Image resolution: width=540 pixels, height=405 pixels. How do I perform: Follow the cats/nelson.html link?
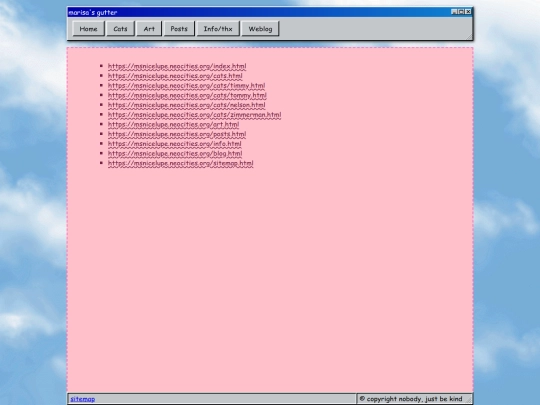point(186,104)
